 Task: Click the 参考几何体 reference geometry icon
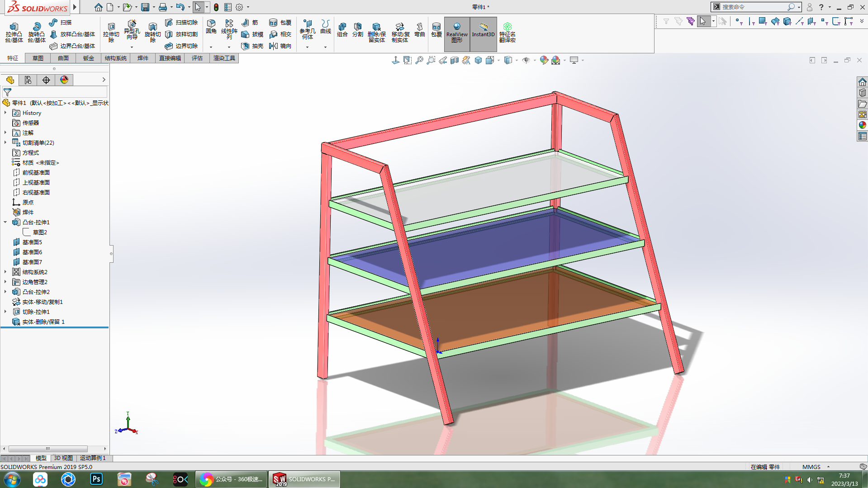coord(307,29)
